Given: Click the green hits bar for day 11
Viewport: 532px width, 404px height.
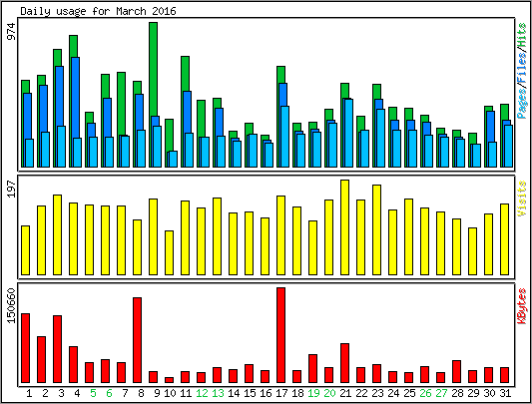Looking at the screenshot, I should pyautogui.click(x=185, y=73).
